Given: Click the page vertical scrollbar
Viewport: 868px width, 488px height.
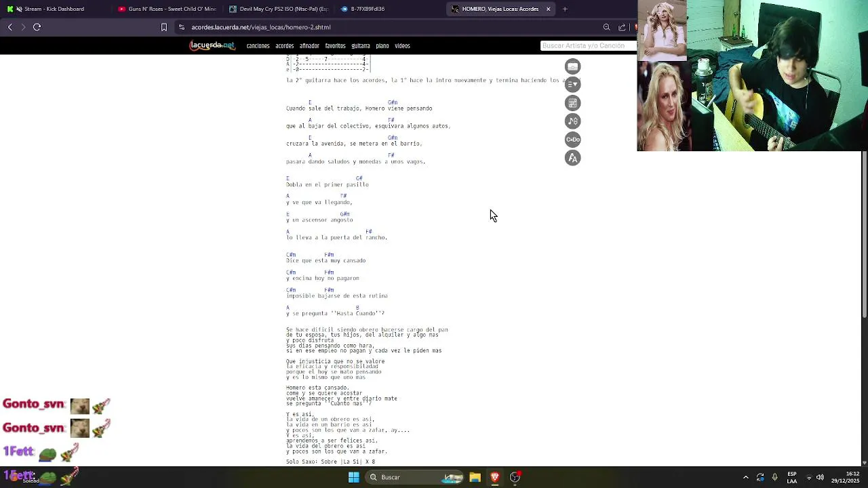Looking at the screenshot, I should pos(864,234).
